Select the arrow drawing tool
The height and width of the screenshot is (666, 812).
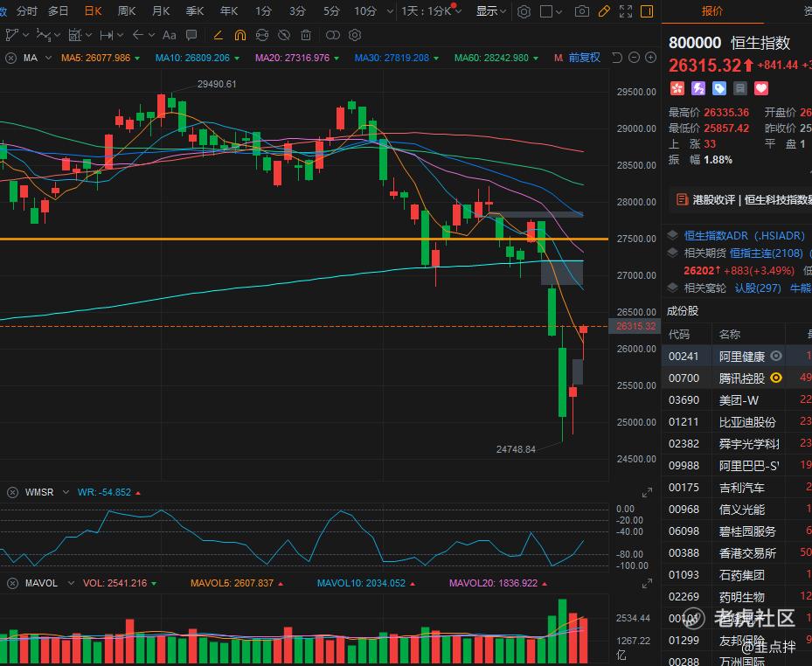pos(138,35)
